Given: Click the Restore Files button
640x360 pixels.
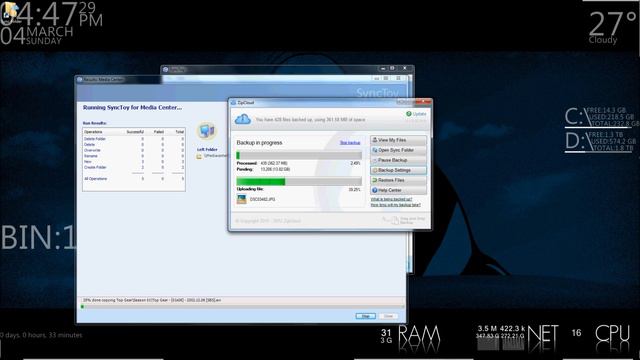Looking at the screenshot, I should tap(398, 180).
